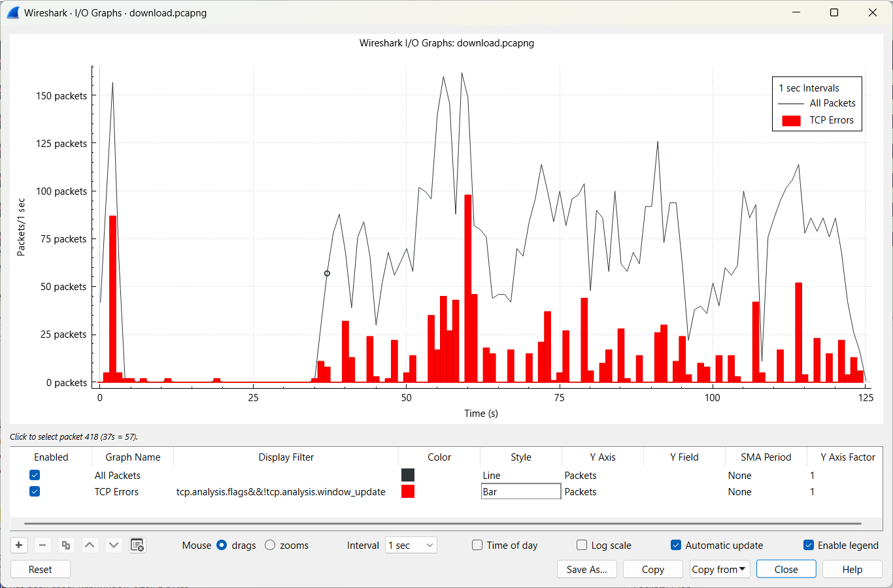Image resolution: width=893 pixels, height=588 pixels.
Task: Click the Reset button
Action: pos(41,569)
